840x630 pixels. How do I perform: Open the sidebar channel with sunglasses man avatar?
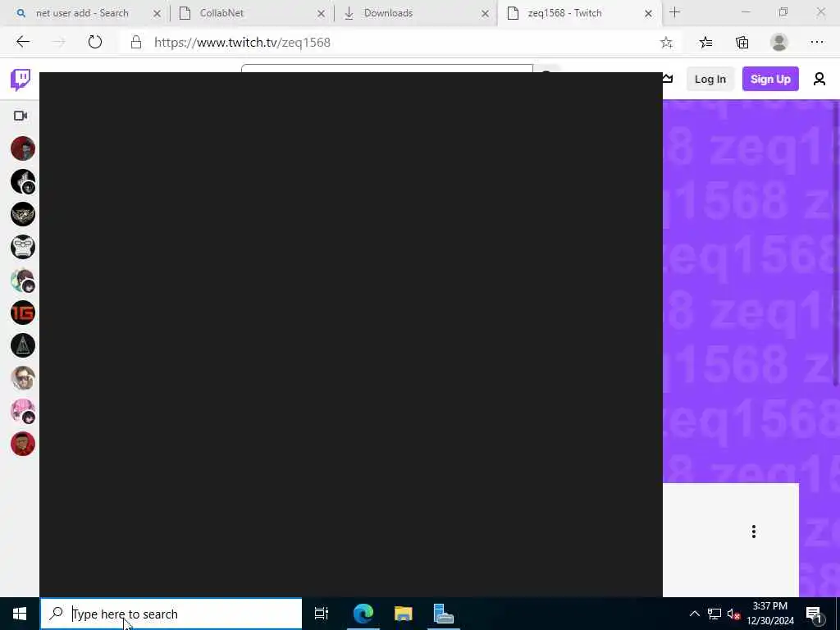tap(22, 378)
